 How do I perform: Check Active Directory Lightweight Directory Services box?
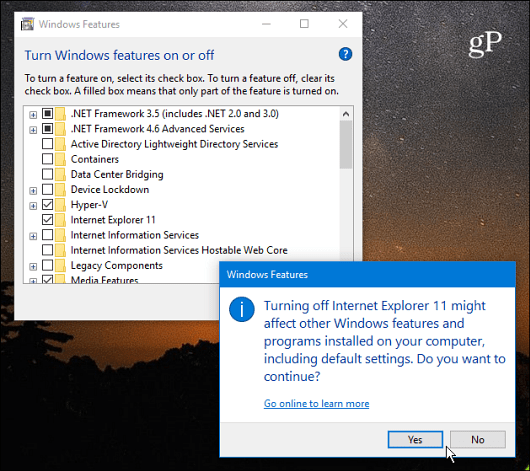(x=47, y=144)
